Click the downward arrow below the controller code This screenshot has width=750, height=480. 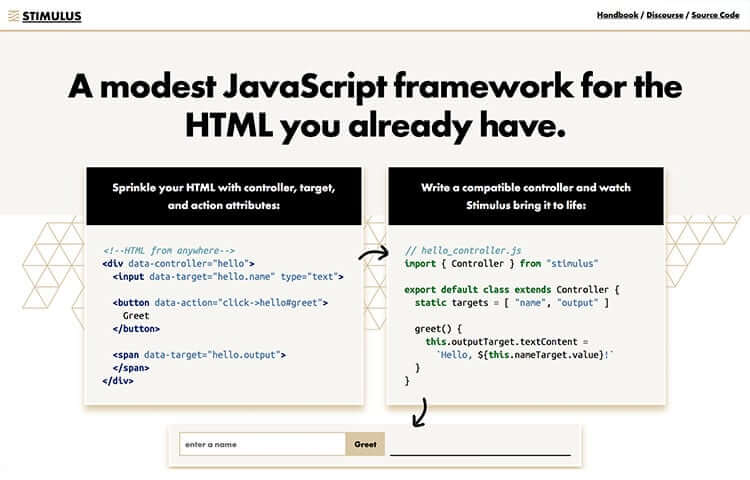pyautogui.click(x=420, y=411)
